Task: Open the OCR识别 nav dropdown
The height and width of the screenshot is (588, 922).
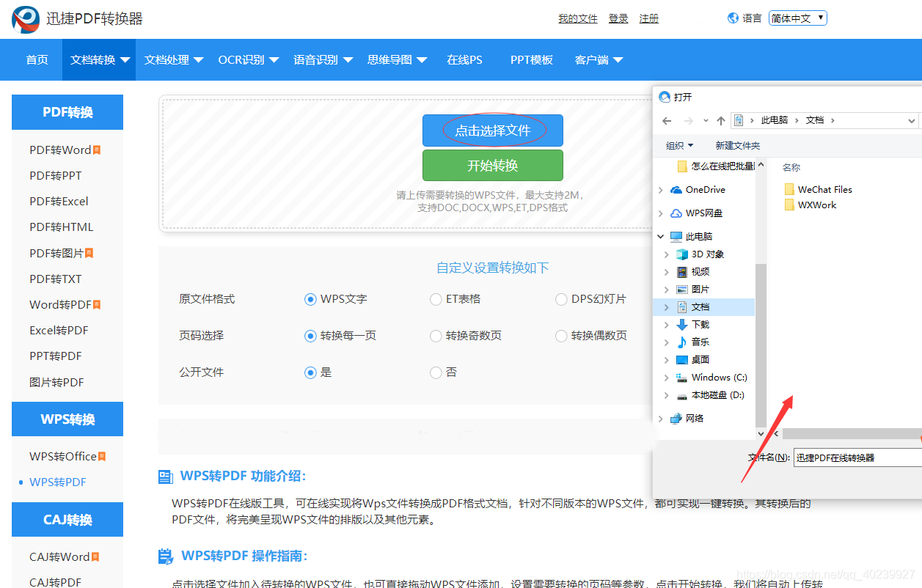Action: (x=249, y=60)
